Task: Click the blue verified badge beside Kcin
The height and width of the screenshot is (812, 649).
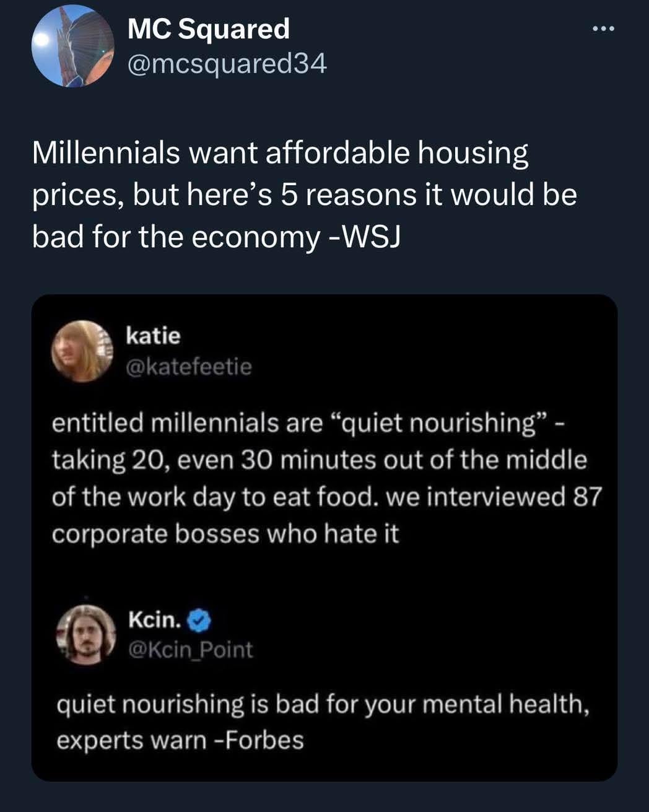Action: tap(200, 619)
